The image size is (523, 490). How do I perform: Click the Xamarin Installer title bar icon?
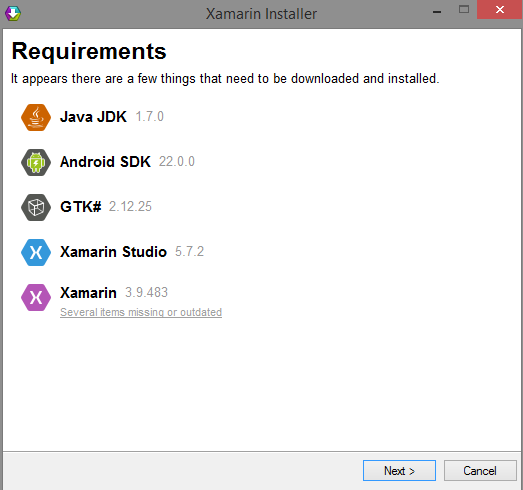13,13
